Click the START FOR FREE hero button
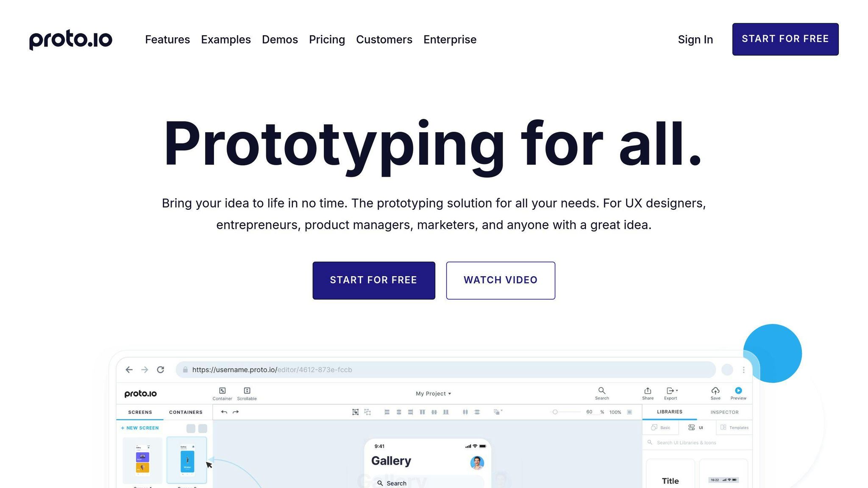Screen dimensions: 868x488 pyautogui.click(x=373, y=280)
